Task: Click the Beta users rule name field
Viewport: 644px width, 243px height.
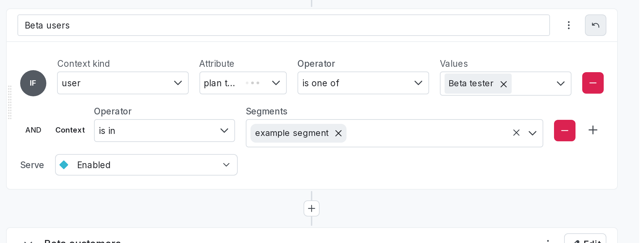Action: pos(283,25)
